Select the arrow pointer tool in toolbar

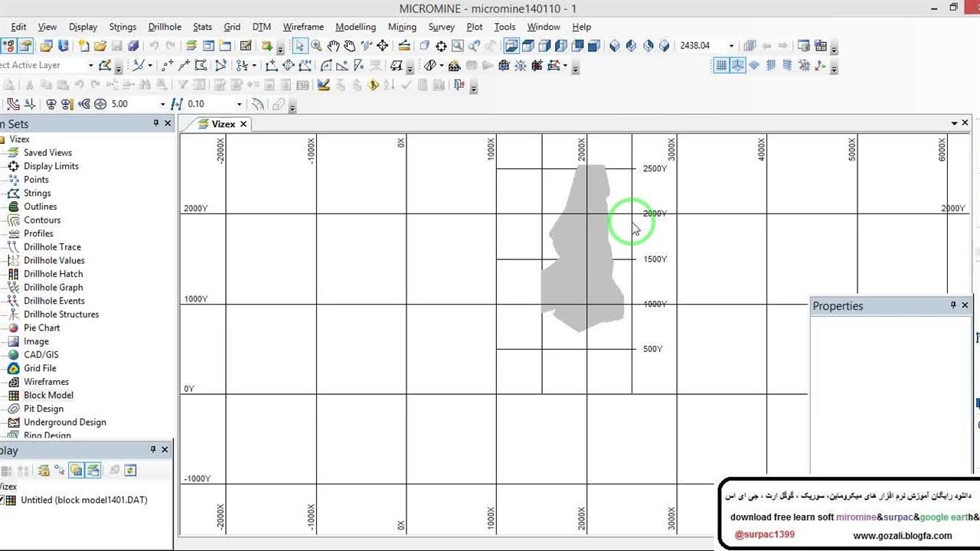tap(299, 46)
